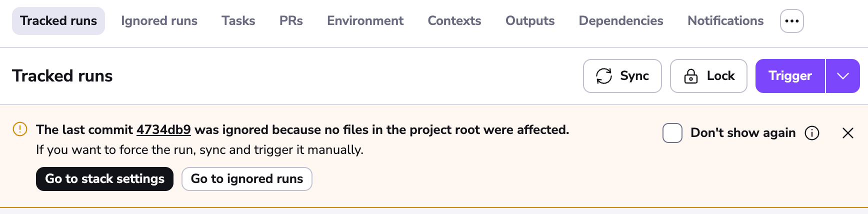
Task: Expand the Trigger dropdown arrow
Action: point(843,76)
